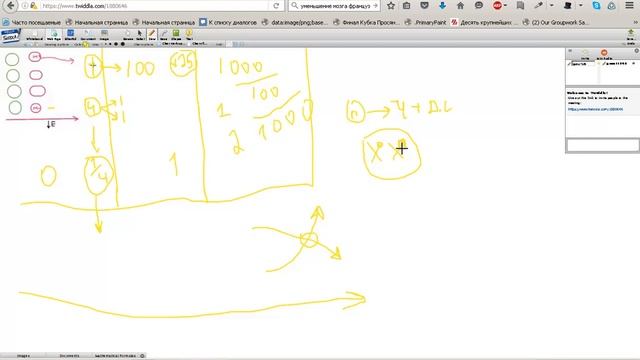Open the Documents tab at the bottom

pyautogui.click(x=69, y=356)
